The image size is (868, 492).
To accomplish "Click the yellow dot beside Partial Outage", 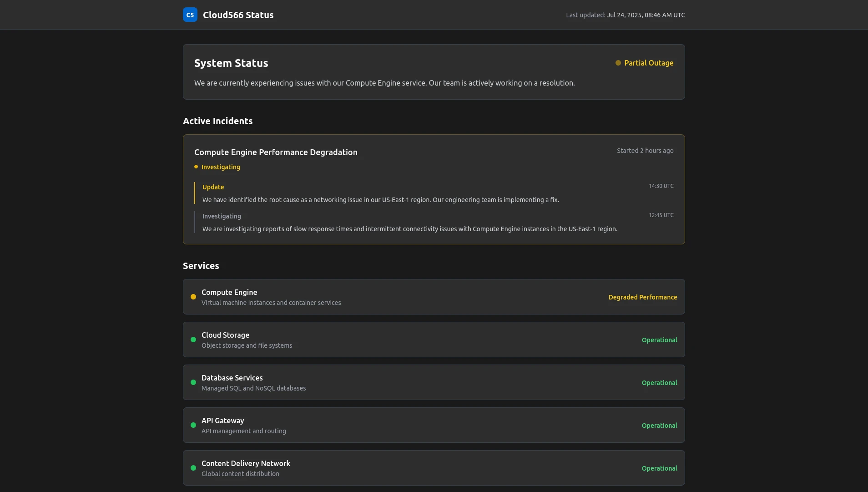I will 618,63.
